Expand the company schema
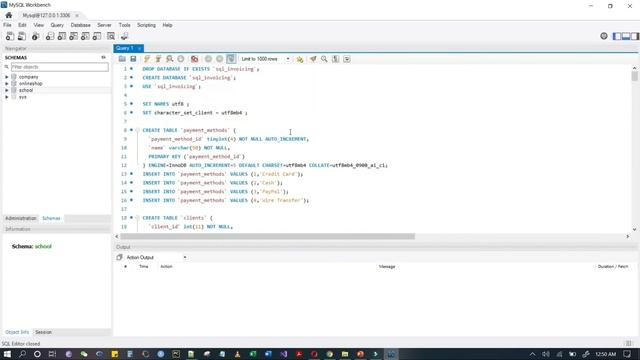640x360 pixels. 7,77
